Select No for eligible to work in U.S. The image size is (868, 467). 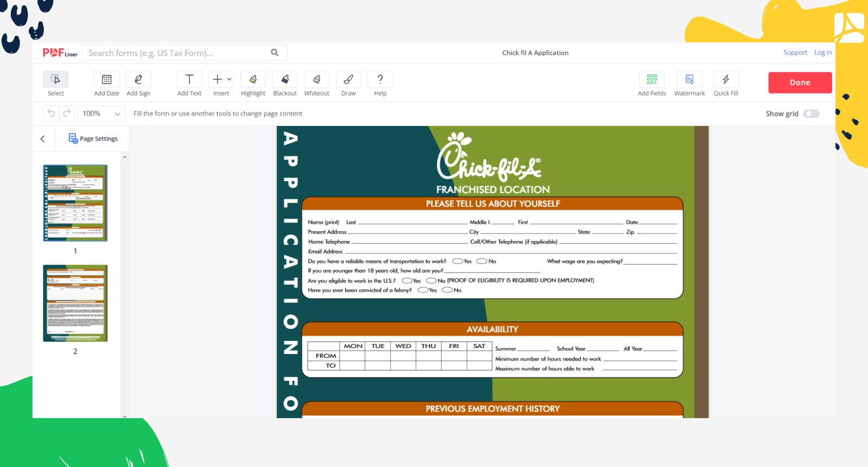431,281
